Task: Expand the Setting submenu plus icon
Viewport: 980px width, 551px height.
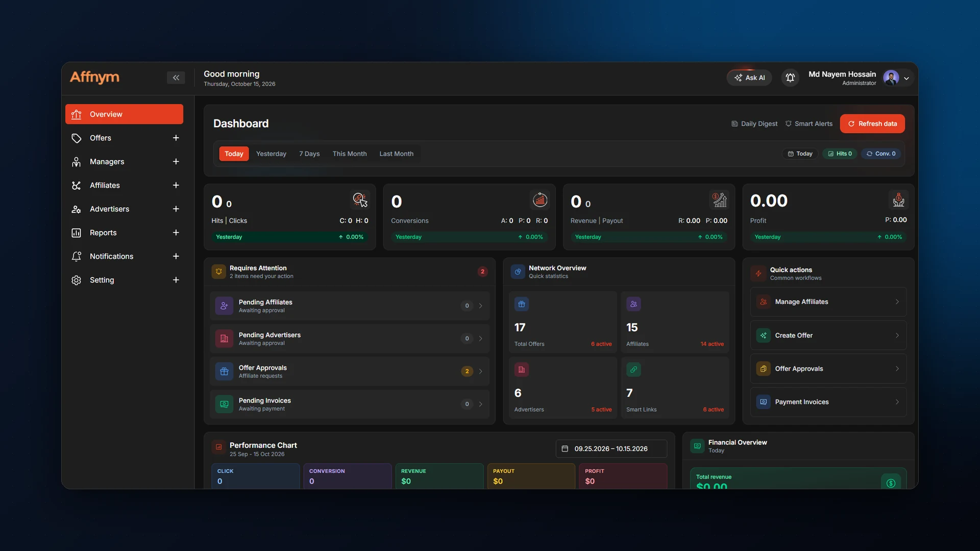Action: (176, 280)
